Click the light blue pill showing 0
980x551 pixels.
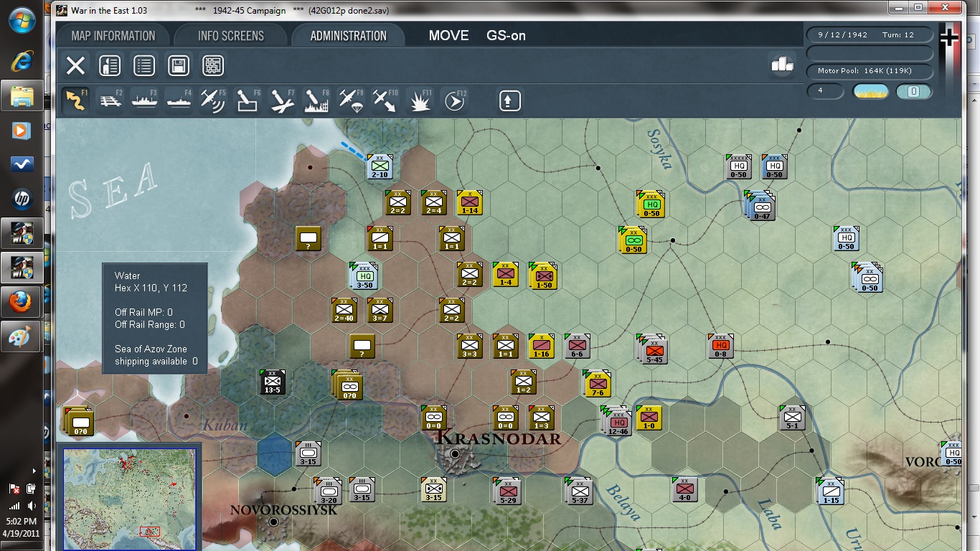(914, 91)
